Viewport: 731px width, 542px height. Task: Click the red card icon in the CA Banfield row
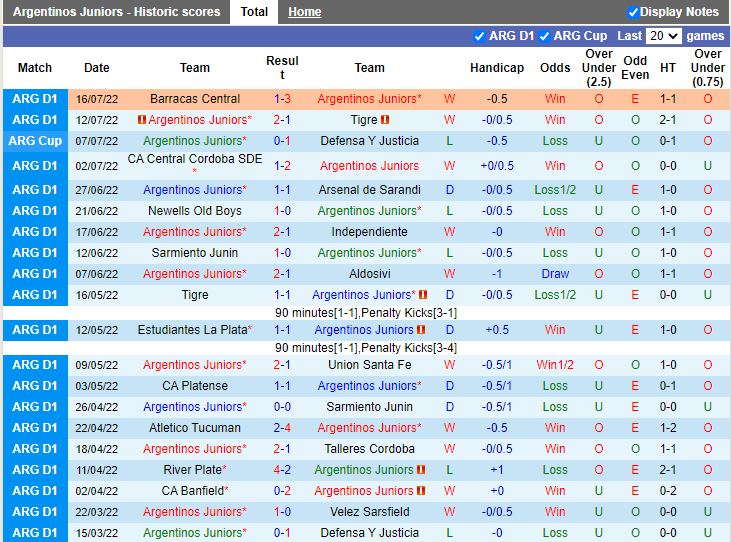421,491
